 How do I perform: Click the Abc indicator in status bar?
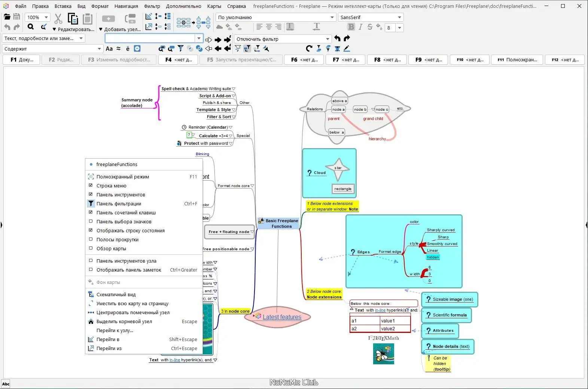pos(6,384)
